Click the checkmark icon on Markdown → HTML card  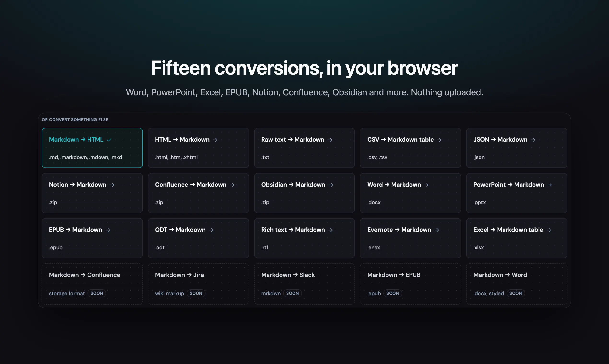pyautogui.click(x=109, y=140)
